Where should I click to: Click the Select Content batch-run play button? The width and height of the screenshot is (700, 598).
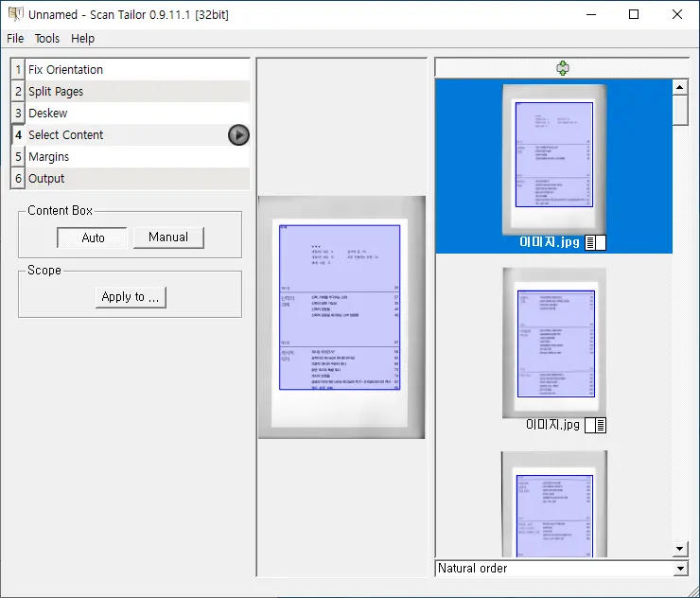[x=238, y=135]
